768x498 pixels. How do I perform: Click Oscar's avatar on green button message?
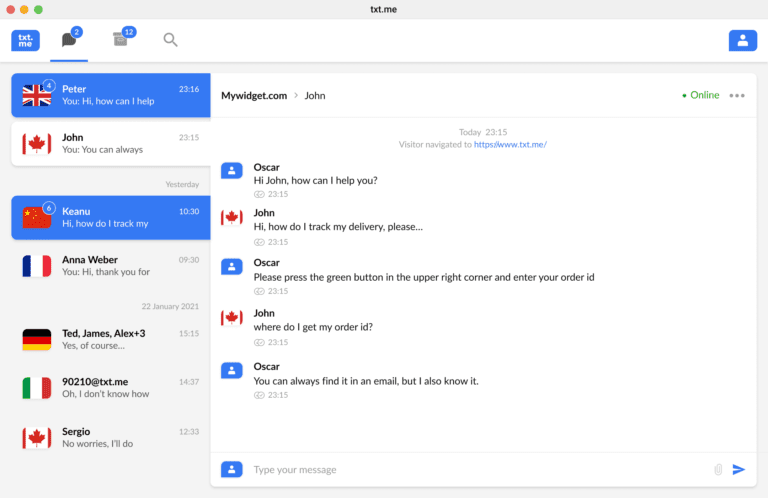232,267
